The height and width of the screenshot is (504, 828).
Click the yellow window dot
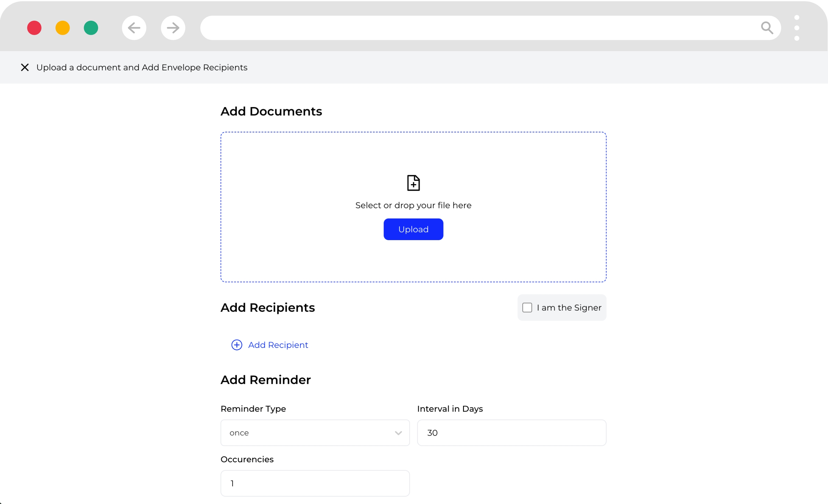(x=62, y=28)
